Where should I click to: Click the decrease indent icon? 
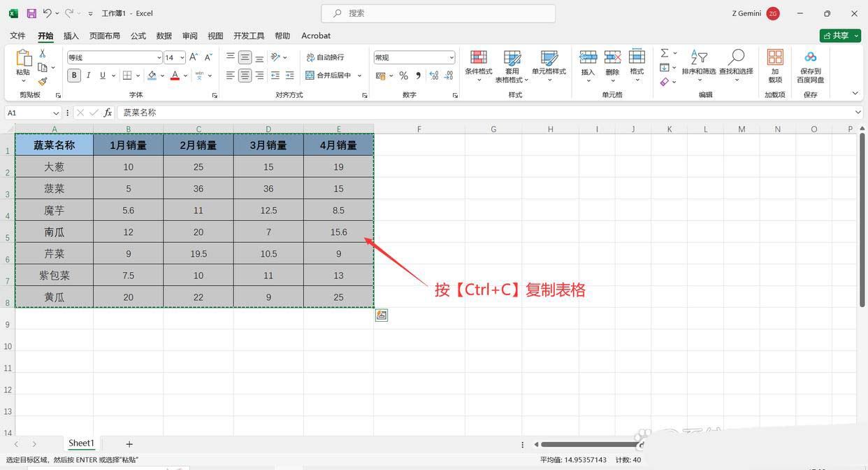tap(275, 76)
